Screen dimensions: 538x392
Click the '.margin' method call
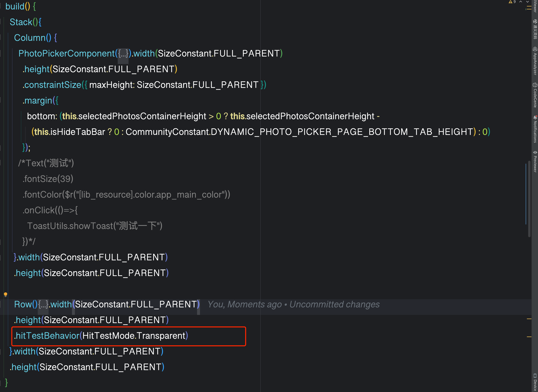point(38,101)
